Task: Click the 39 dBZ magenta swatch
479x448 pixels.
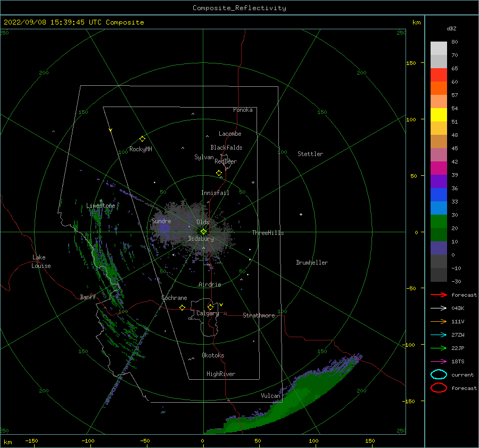Action: coord(439,168)
